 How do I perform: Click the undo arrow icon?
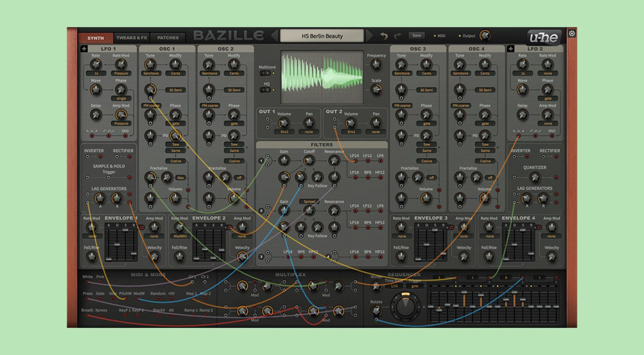pos(384,36)
